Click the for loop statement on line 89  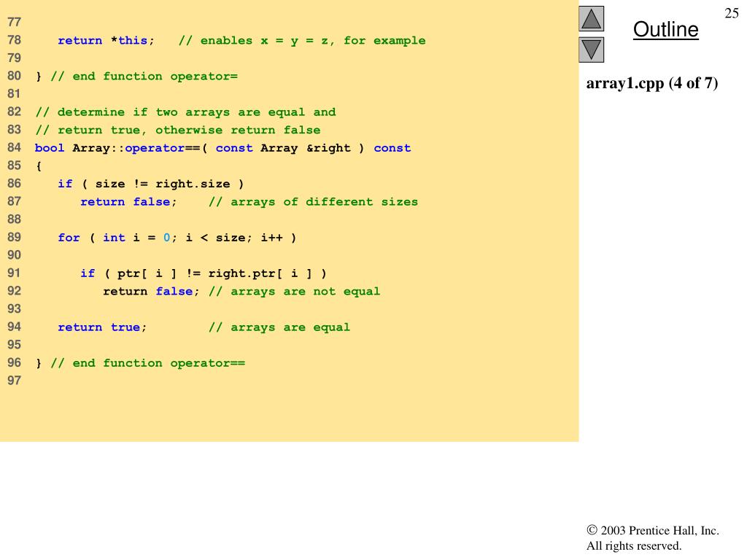point(177,238)
